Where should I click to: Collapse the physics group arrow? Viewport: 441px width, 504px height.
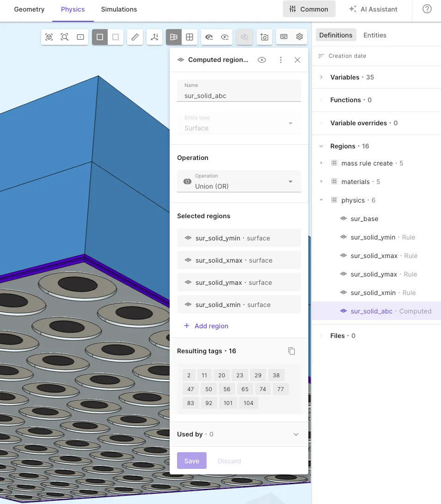[321, 200]
